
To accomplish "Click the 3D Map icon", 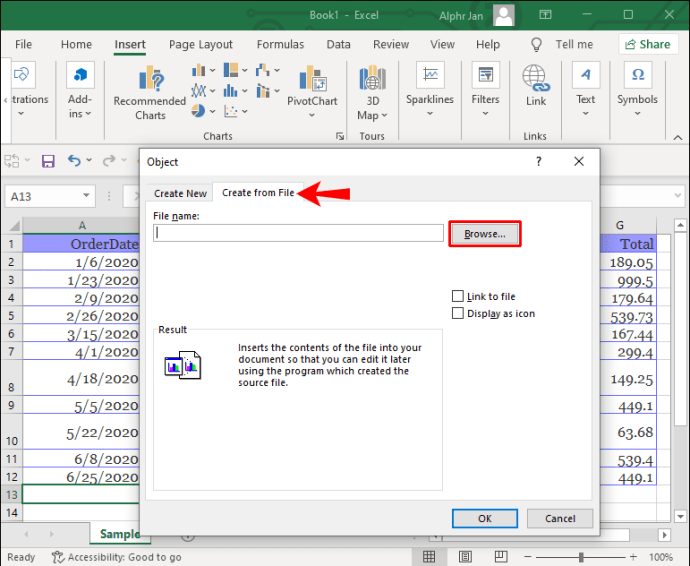I will pos(372,80).
